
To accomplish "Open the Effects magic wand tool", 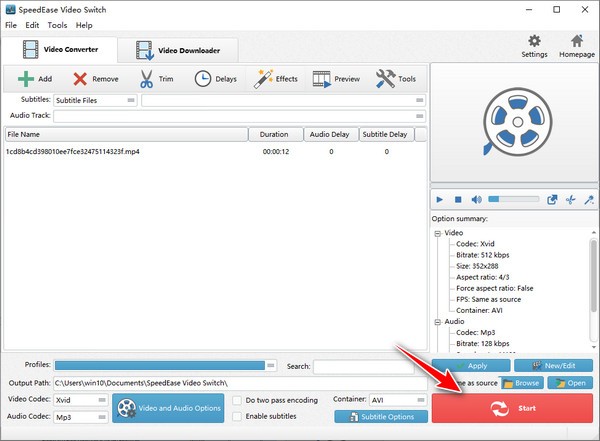I will pyautogui.click(x=264, y=78).
